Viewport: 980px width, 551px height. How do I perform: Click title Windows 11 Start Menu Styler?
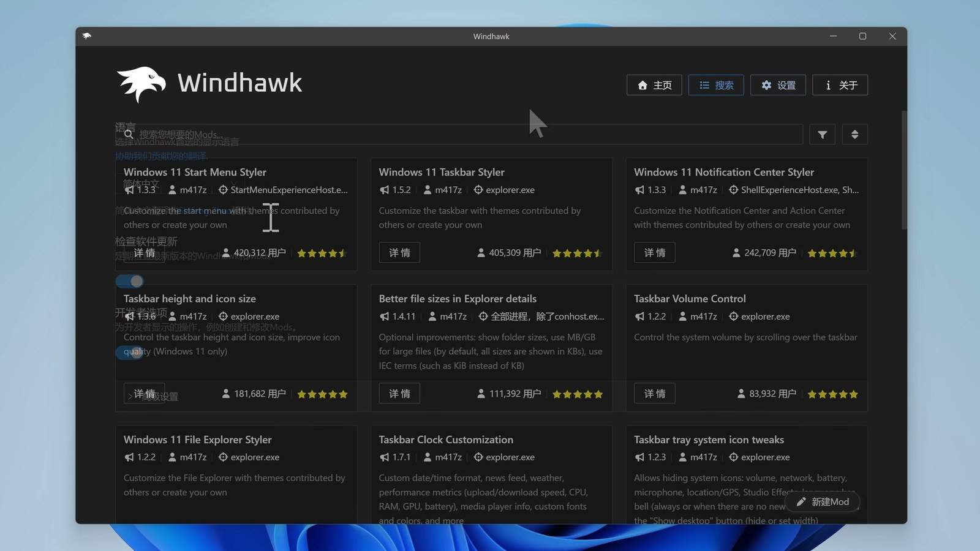coord(195,172)
